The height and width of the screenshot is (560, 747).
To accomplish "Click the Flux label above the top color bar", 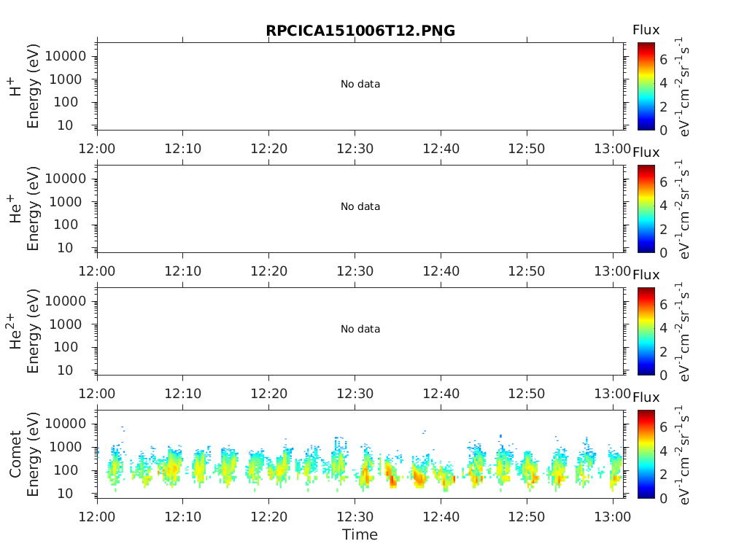I will 646,30.
